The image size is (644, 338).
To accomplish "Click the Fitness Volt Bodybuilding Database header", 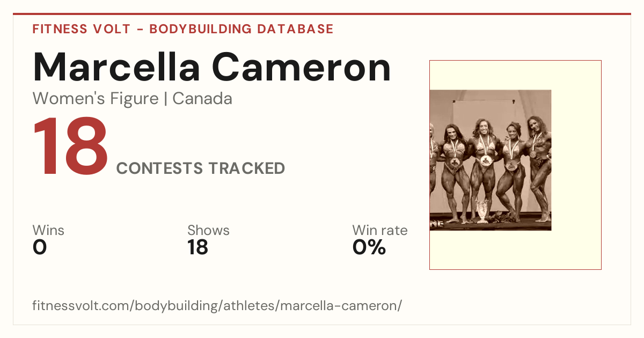I will point(183,29).
